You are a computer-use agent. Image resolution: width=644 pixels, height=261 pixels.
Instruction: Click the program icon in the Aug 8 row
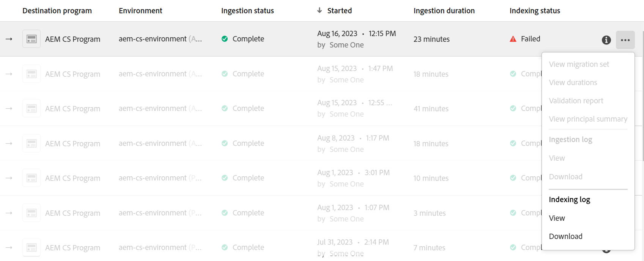point(31,143)
